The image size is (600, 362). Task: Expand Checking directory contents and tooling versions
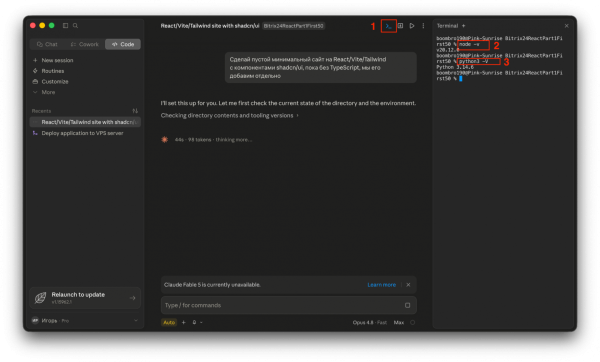[x=230, y=116]
